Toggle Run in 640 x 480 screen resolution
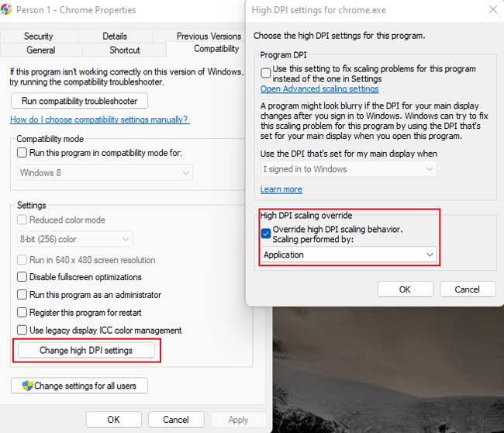504x433 pixels. coord(22,260)
